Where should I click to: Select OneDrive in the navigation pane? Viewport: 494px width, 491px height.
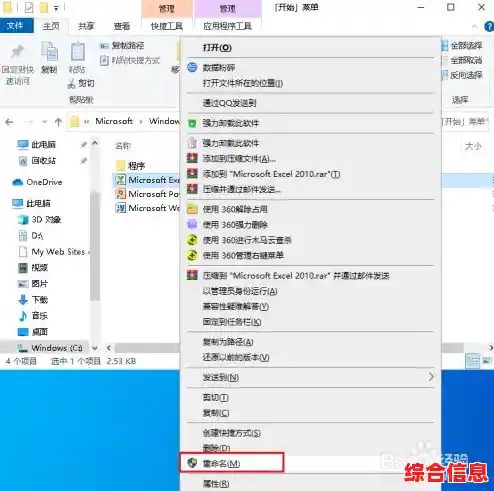coord(37,182)
